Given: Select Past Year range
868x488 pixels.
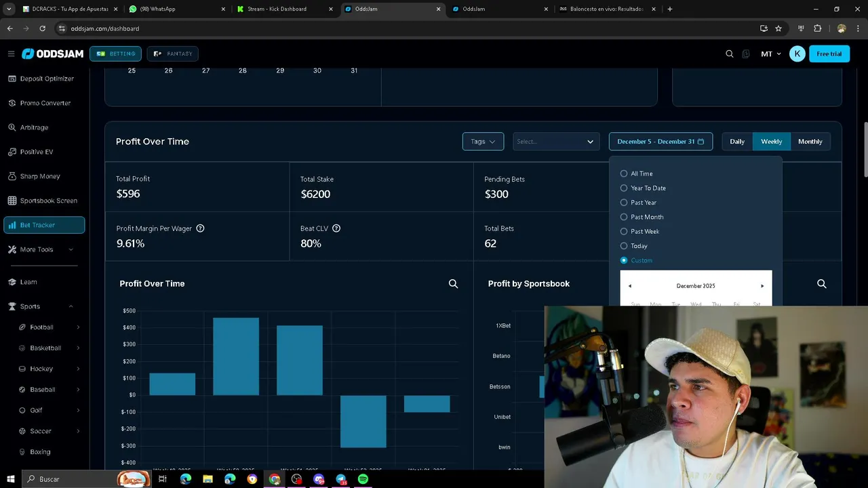Looking at the screenshot, I should click(638, 203).
